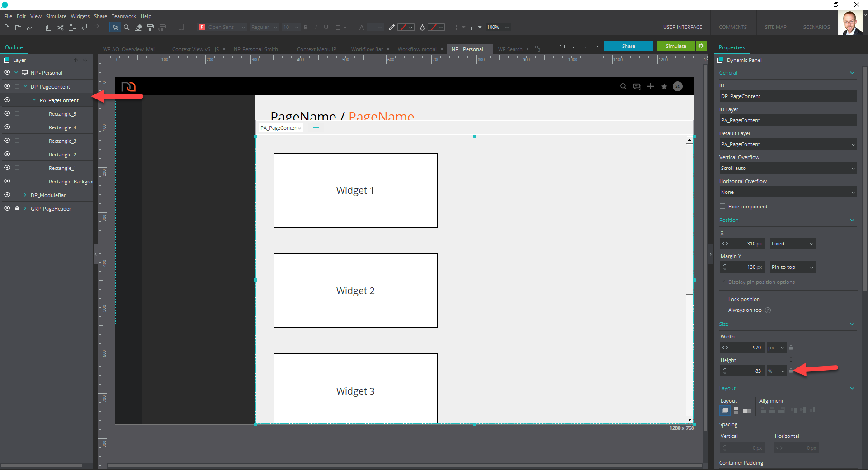Select the arrow selection tool
Image resolution: width=868 pixels, height=470 pixels.
(x=115, y=28)
